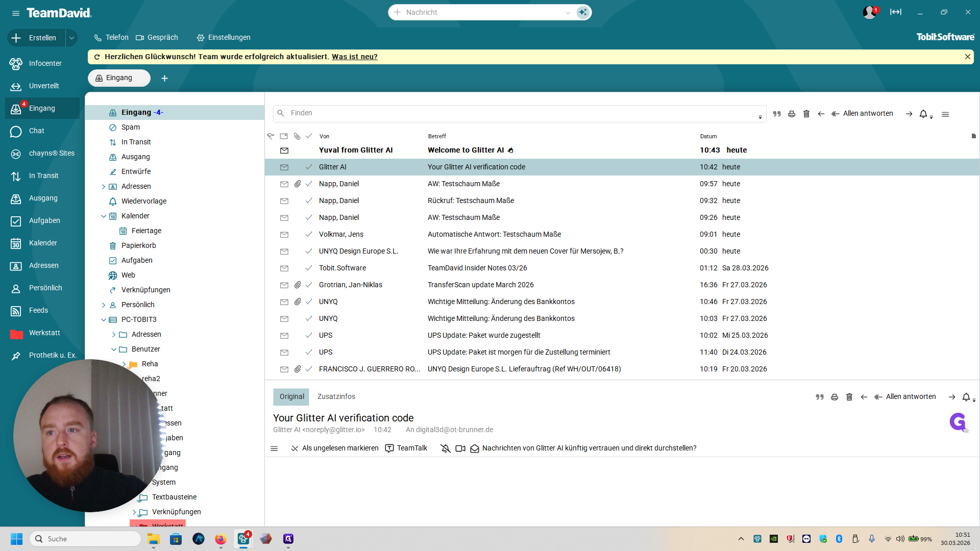Toggle read checkmark for Tobit.Software email
Image resolution: width=980 pixels, height=551 pixels.
click(x=309, y=268)
